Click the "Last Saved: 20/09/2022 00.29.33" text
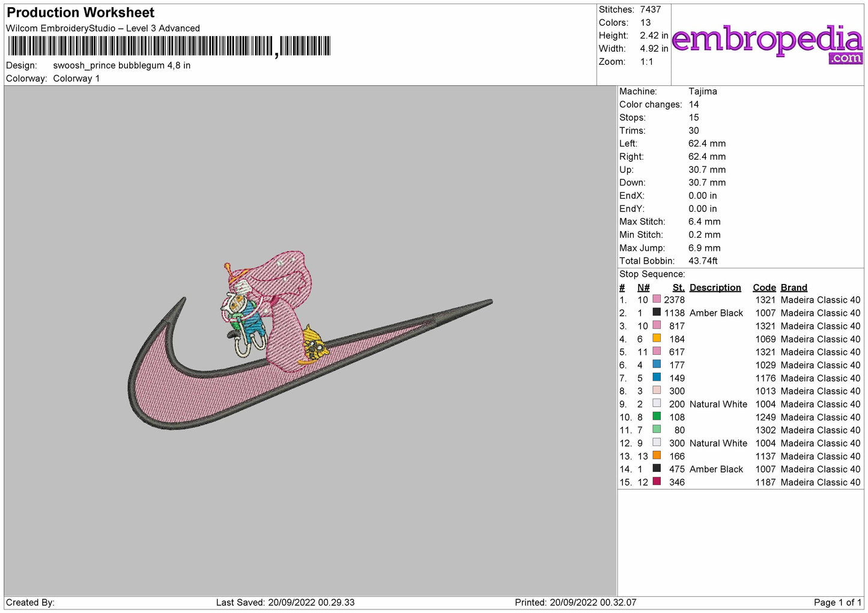 click(285, 603)
